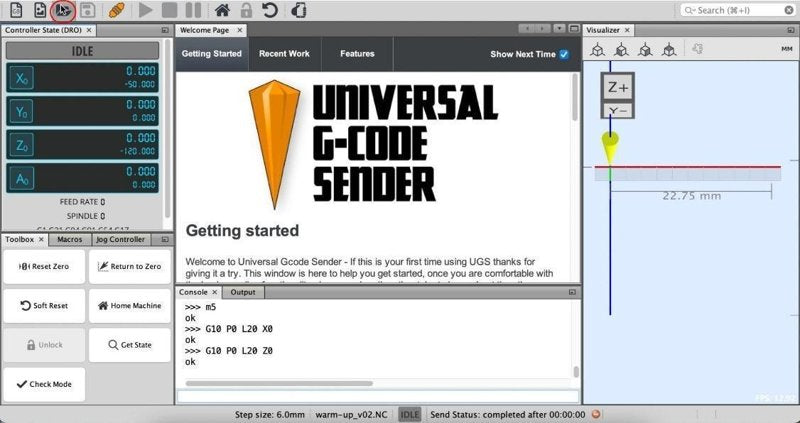Click the pause icon in the toolbar
This screenshot has width=800, height=423.
pos(193,10)
